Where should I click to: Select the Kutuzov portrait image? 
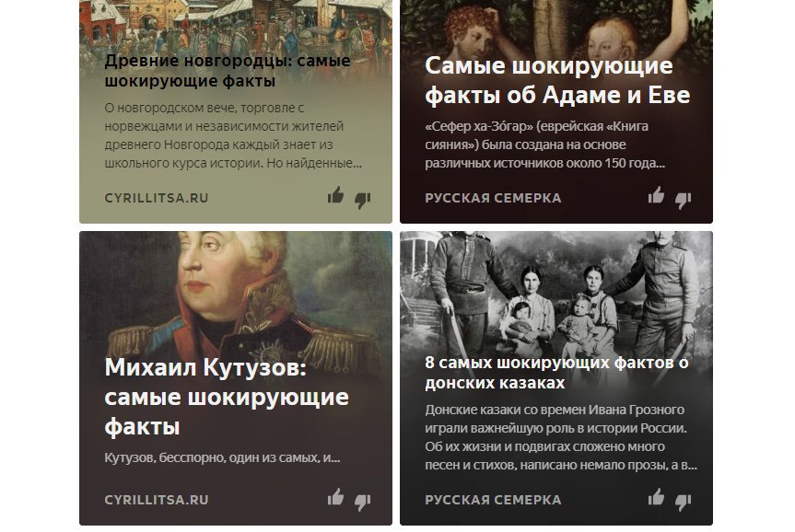click(236, 292)
